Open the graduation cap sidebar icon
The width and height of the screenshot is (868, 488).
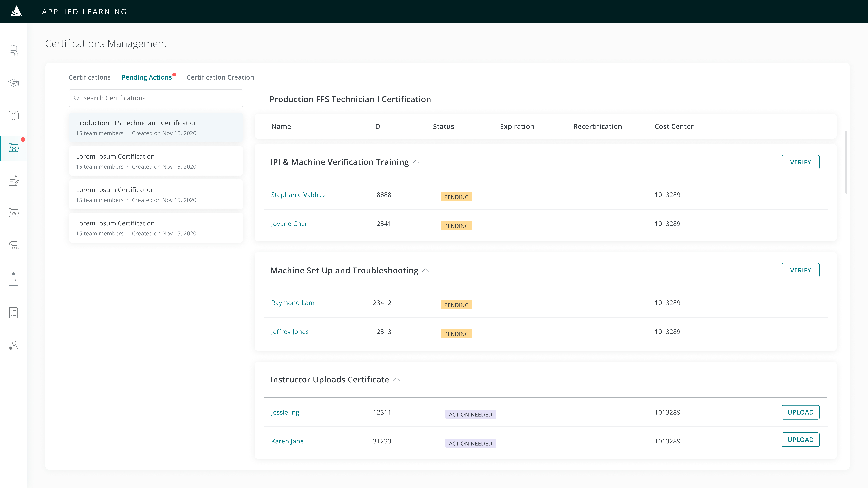tap(13, 82)
